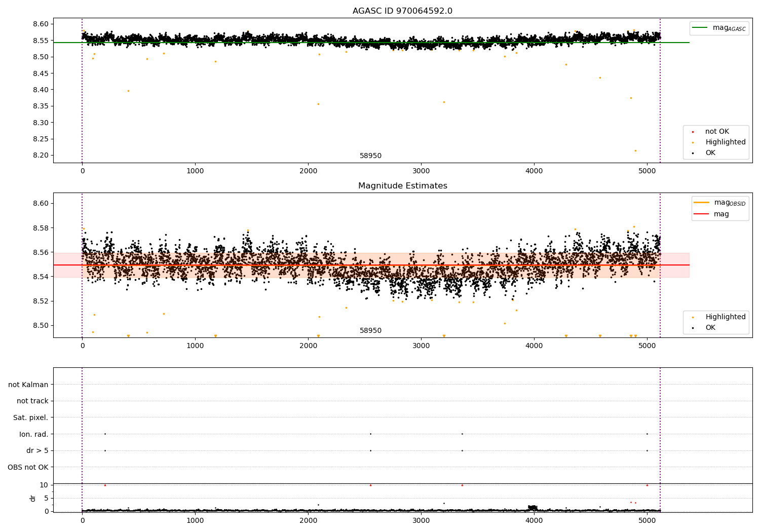Click y tick 8.35 on the top plot
760x532 pixels.
[x=41, y=106]
